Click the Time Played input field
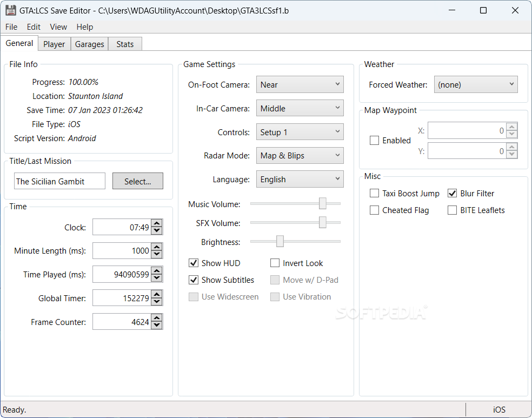 click(x=122, y=275)
